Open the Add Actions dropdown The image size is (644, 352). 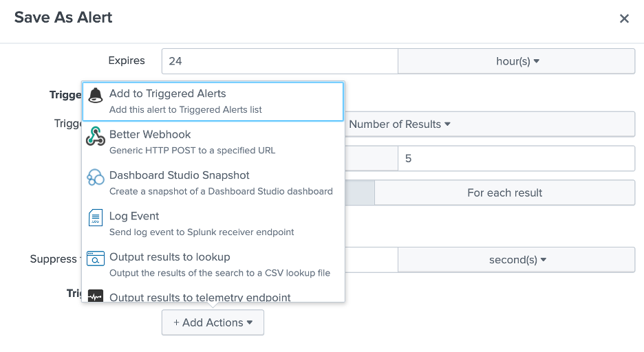213,322
